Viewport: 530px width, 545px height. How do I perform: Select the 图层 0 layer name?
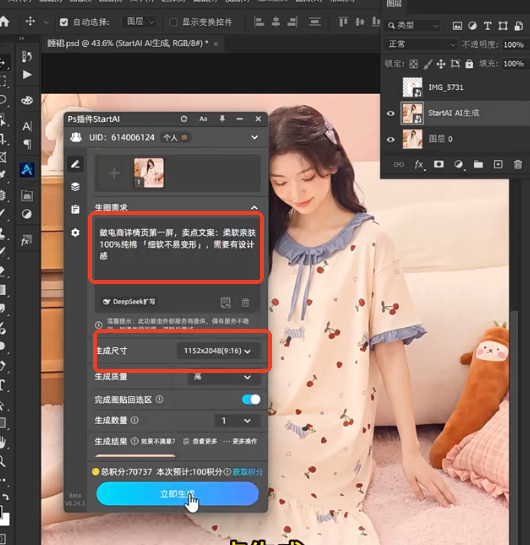(x=440, y=139)
